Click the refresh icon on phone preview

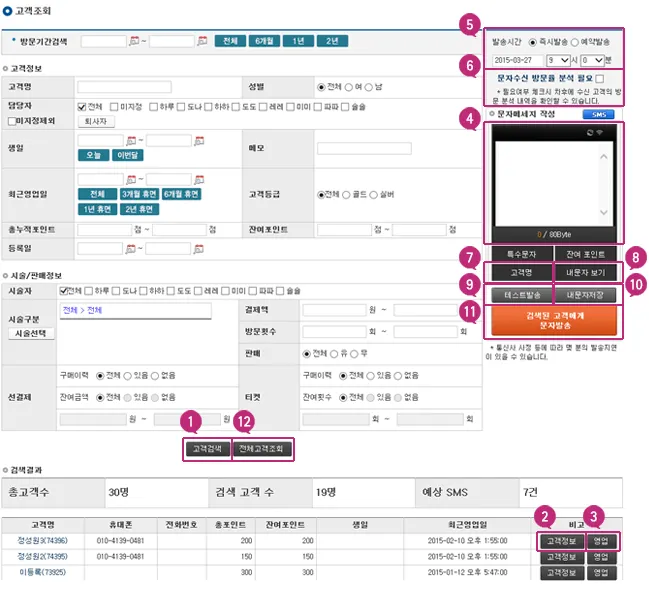[x=590, y=133]
